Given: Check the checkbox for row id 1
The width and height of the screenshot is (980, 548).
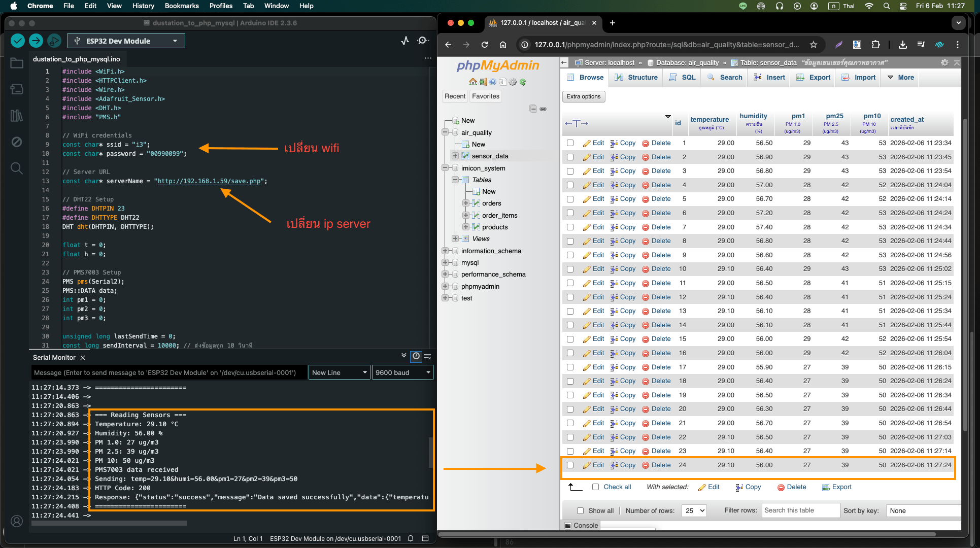Looking at the screenshot, I should 570,143.
